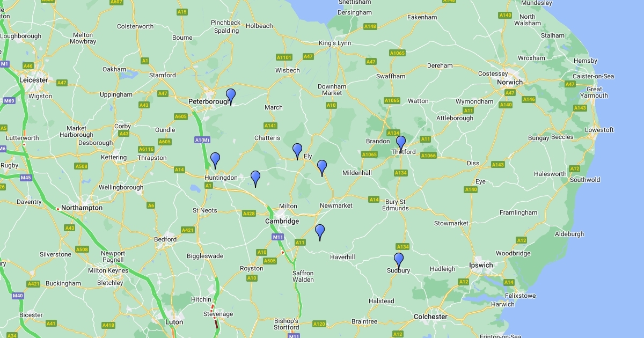The width and height of the screenshot is (644, 338).
Task: Click the Cambridge city label
Action: 282,221
